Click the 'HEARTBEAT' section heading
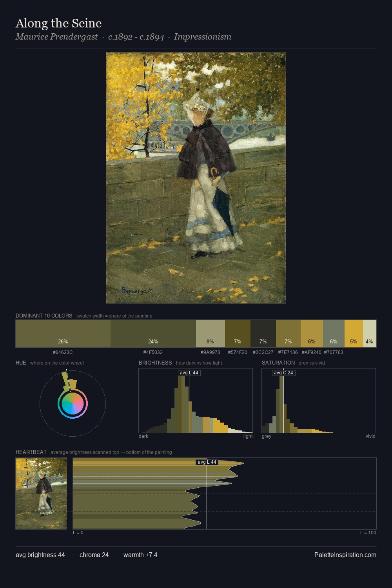 (x=31, y=452)
